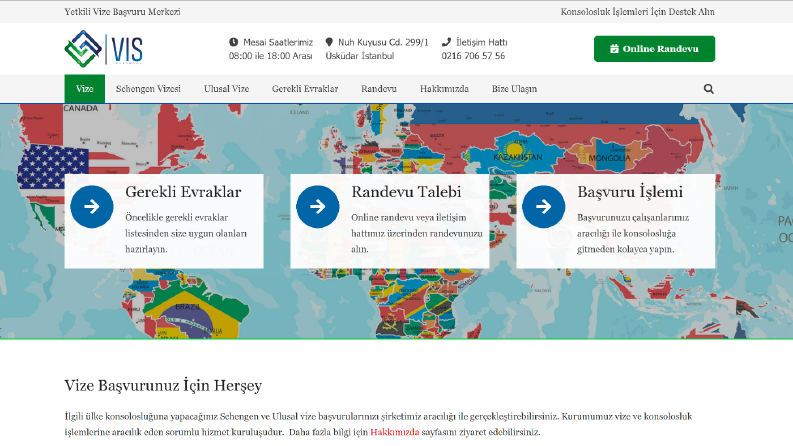The height and width of the screenshot is (446, 793).
Task: Click the Konsolosluk İşlemleri İçin Destek Alın link
Action: pyautogui.click(x=637, y=12)
